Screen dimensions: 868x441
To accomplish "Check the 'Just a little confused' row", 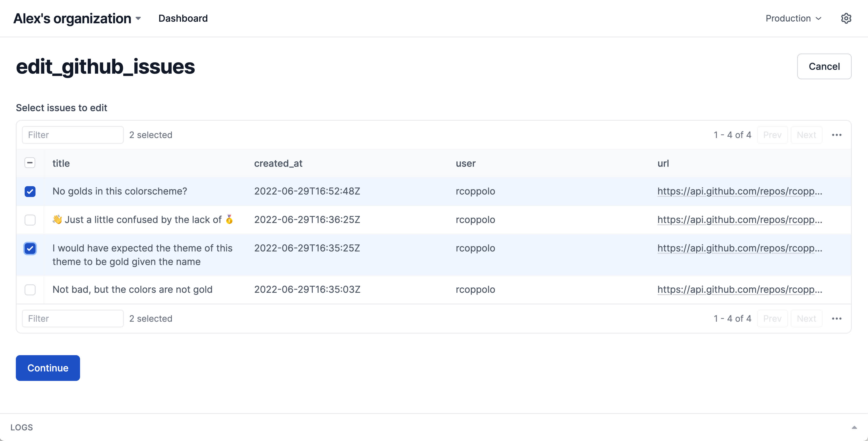I will point(30,220).
